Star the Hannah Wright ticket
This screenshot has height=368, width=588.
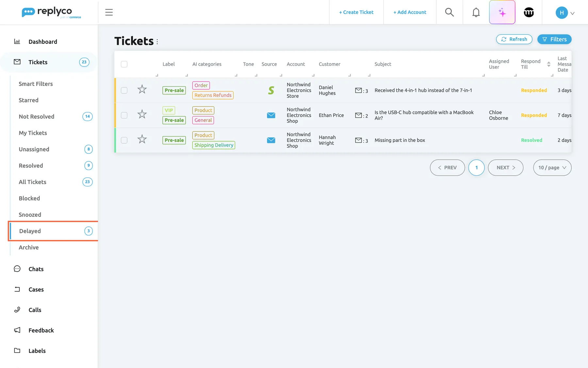(x=142, y=139)
